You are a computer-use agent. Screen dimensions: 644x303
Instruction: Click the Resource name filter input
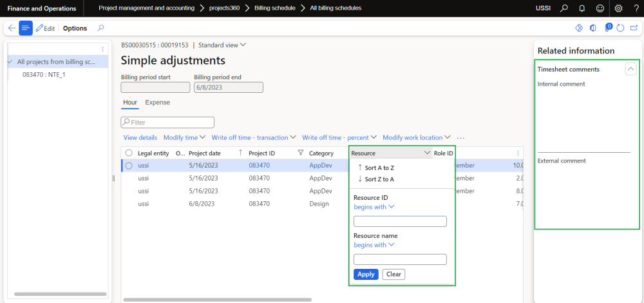pos(400,259)
